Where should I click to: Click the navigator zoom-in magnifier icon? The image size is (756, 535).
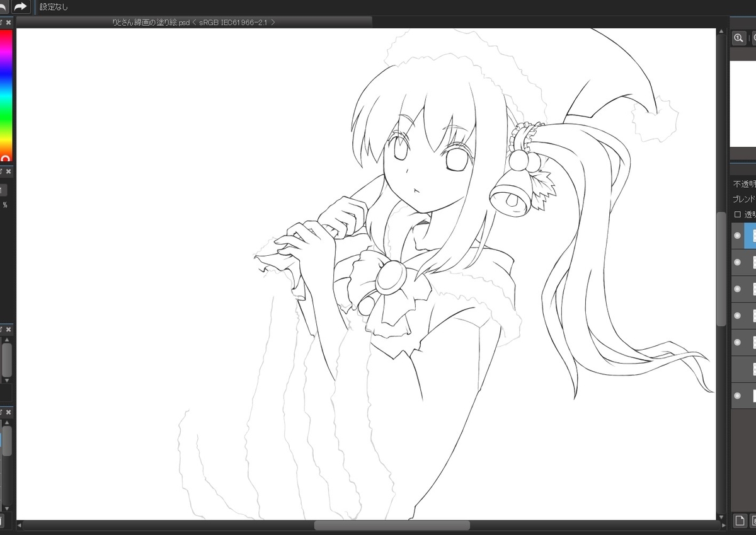pos(738,38)
